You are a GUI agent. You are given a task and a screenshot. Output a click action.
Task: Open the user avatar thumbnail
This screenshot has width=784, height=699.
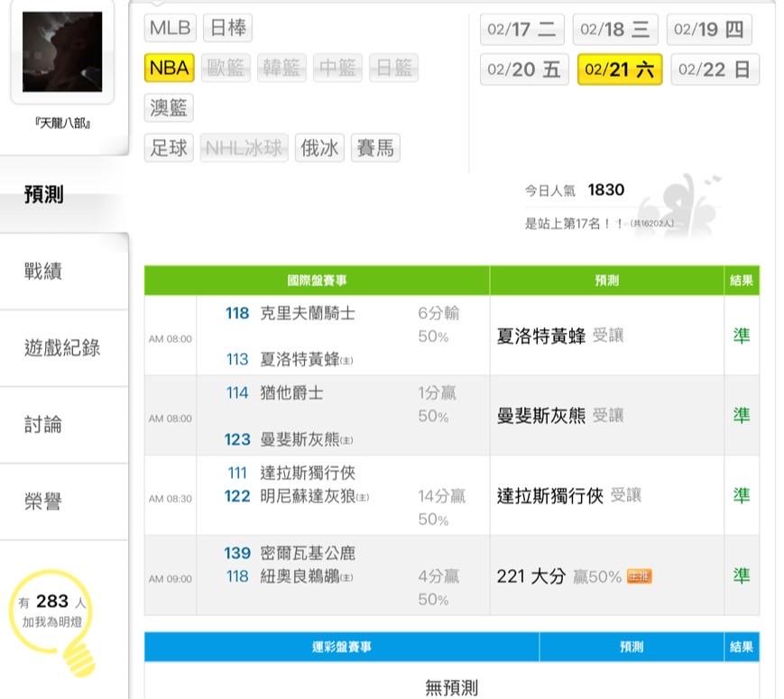[x=62, y=52]
